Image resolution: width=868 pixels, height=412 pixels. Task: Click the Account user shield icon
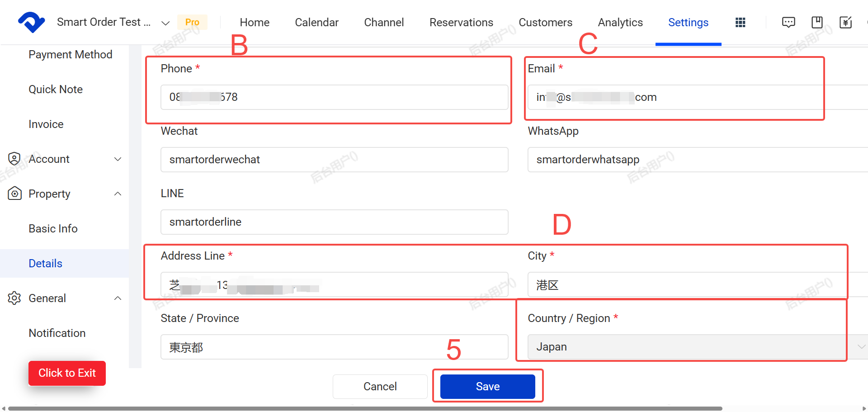[x=14, y=159]
